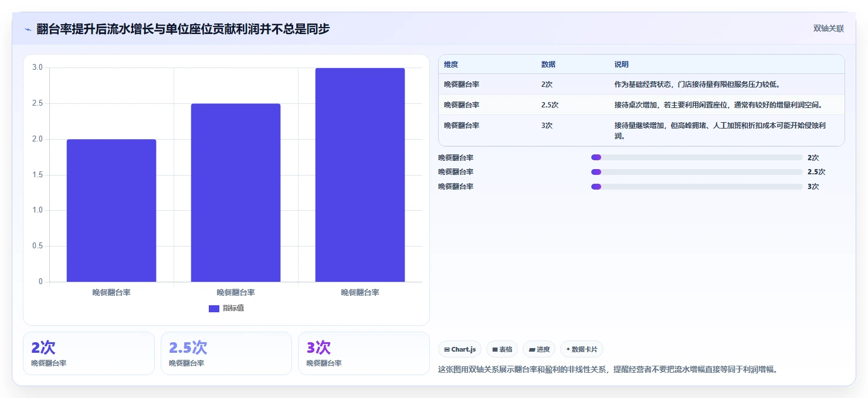
Task: Click the 2.5 y-axis tick label
Action: tap(37, 103)
